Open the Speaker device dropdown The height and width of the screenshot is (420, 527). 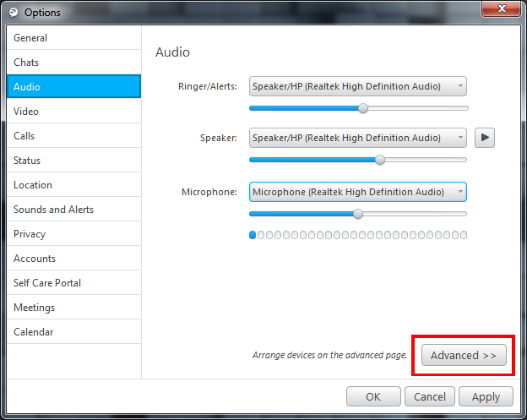coord(357,138)
